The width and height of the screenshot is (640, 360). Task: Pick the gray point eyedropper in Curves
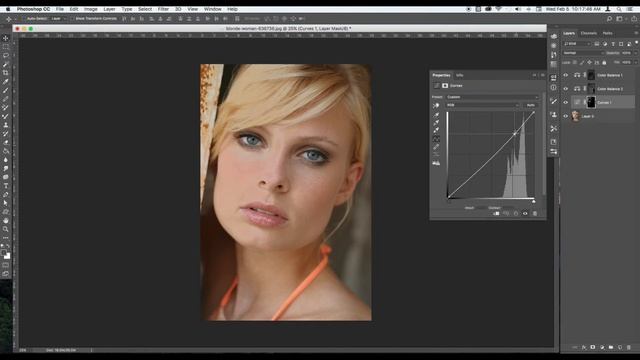tap(436, 122)
